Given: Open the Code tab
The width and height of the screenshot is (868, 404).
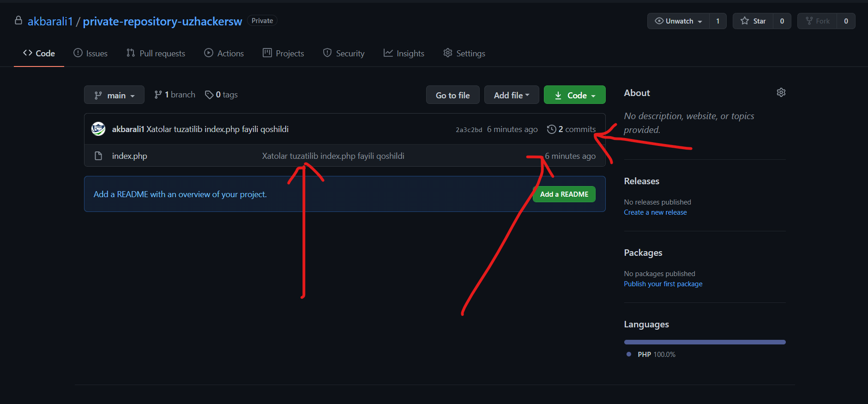Looking at the screenshot, I should coord(39,53).
